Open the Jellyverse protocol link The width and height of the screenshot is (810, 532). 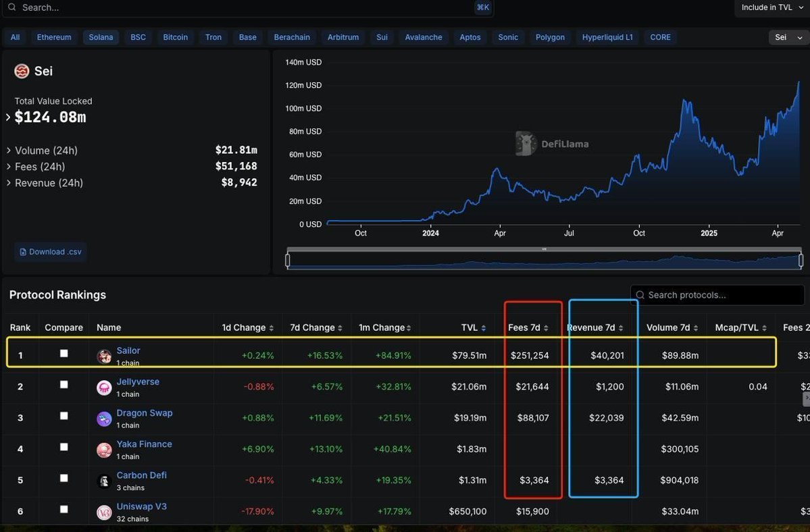point(138,382)
